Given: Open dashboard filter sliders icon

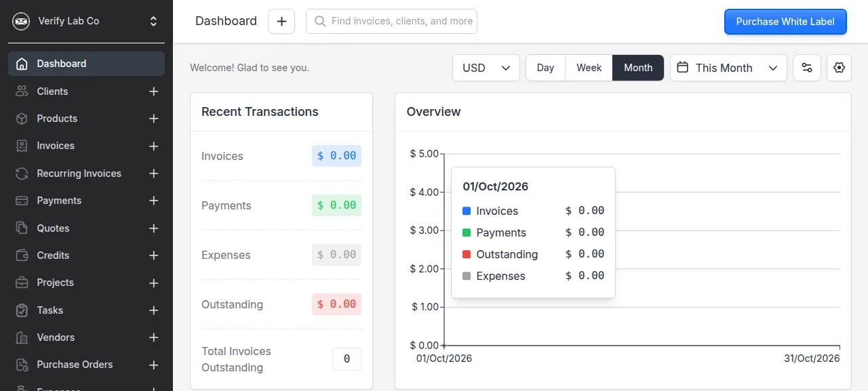Looking at the screenshot, I should [x=807, y=68].
